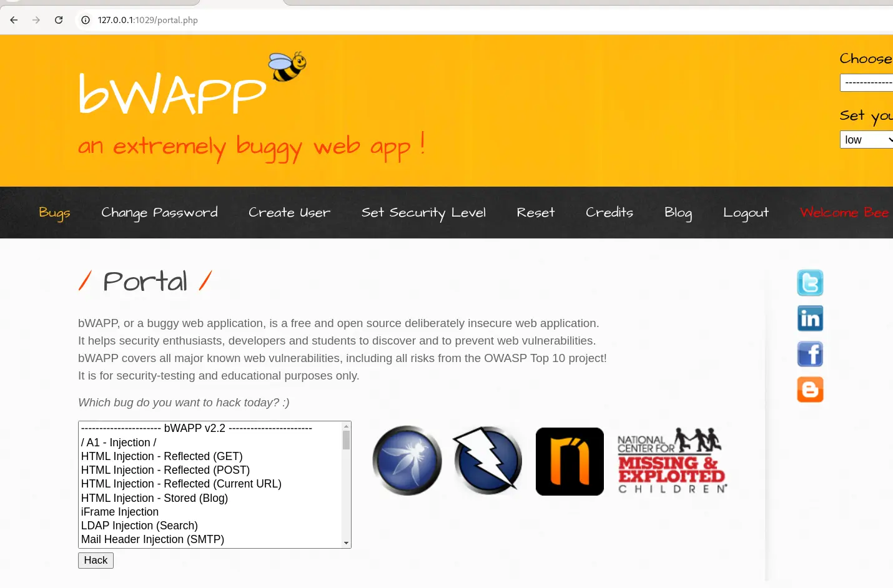893x588 pixels.
Task: Reload the page with the refresh icon
Action: [59, 20]
